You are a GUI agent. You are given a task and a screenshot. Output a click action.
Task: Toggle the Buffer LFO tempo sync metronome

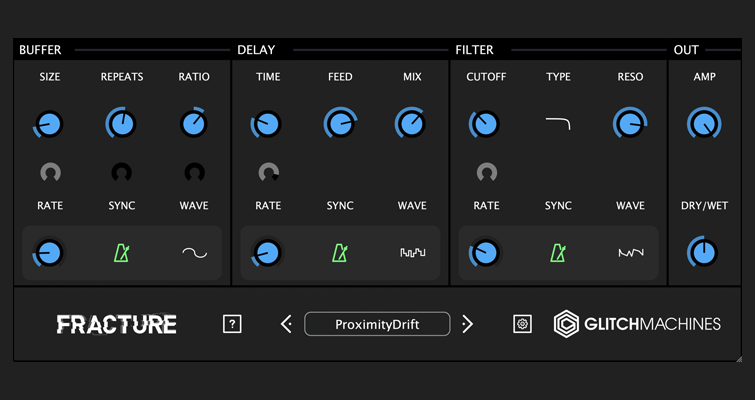[122, 253]
